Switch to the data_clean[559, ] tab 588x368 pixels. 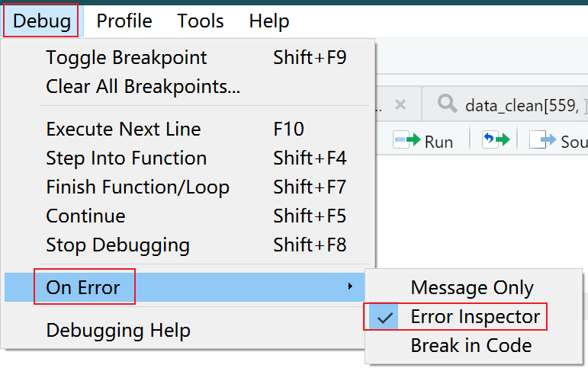tap(511, 105)
